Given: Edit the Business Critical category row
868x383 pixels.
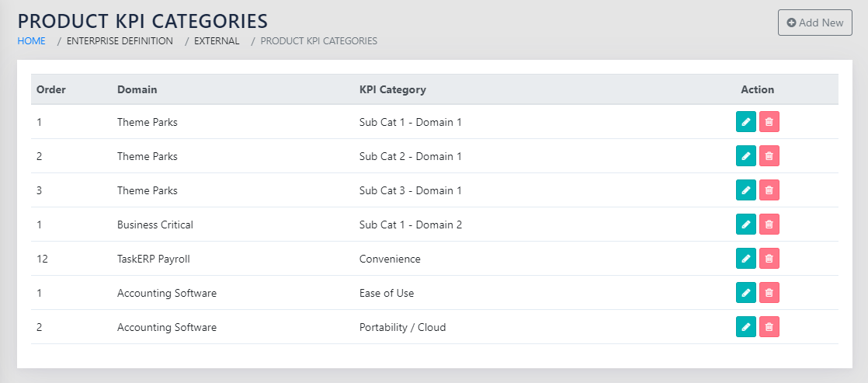Looking at the screenshot, I should 745,225.
